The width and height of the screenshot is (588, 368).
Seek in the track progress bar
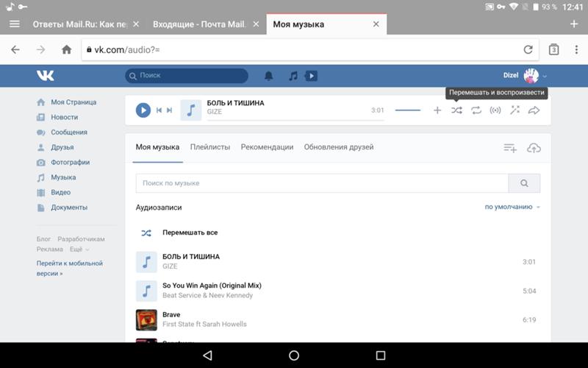pyautogui.click(x=295, y=120)
